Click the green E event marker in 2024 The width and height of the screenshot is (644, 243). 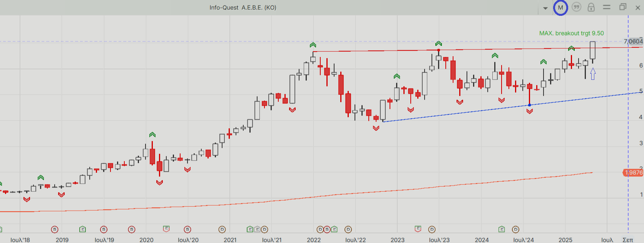point(502,229)
